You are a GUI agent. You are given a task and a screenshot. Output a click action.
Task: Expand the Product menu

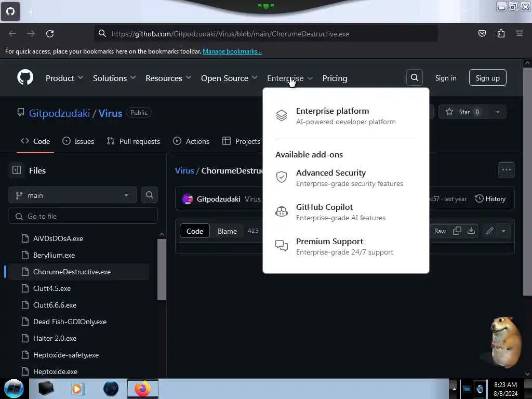[64, 78]
